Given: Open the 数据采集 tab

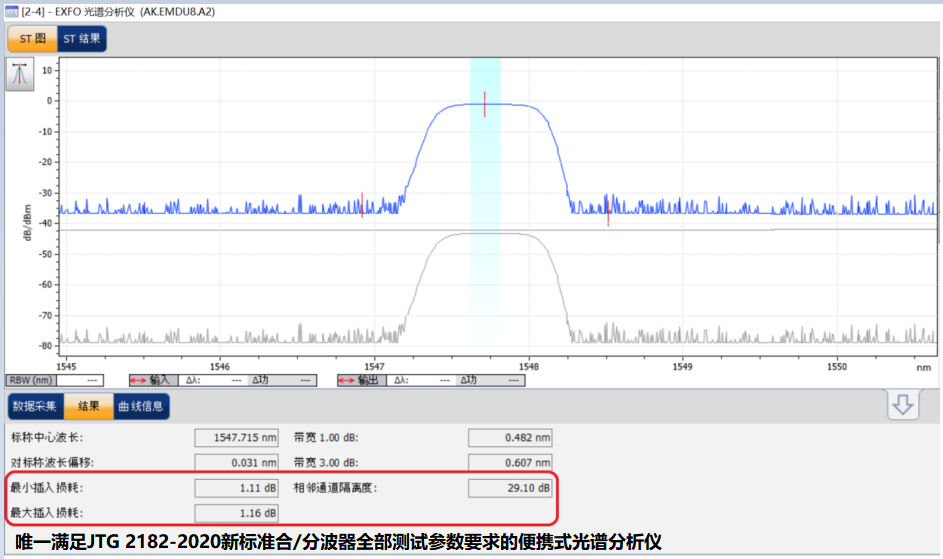Looking at the screenshot, I should tap(35, 407).
